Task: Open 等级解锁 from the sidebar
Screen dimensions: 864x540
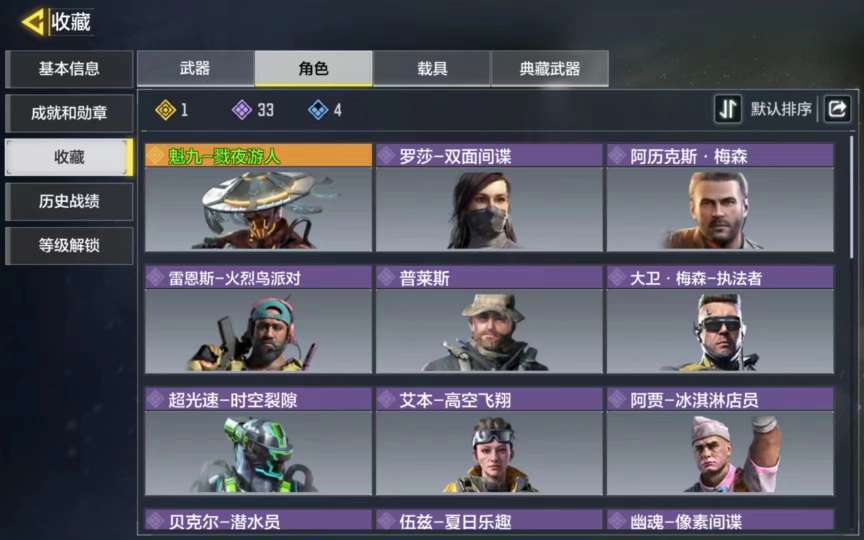Action: 69,245
